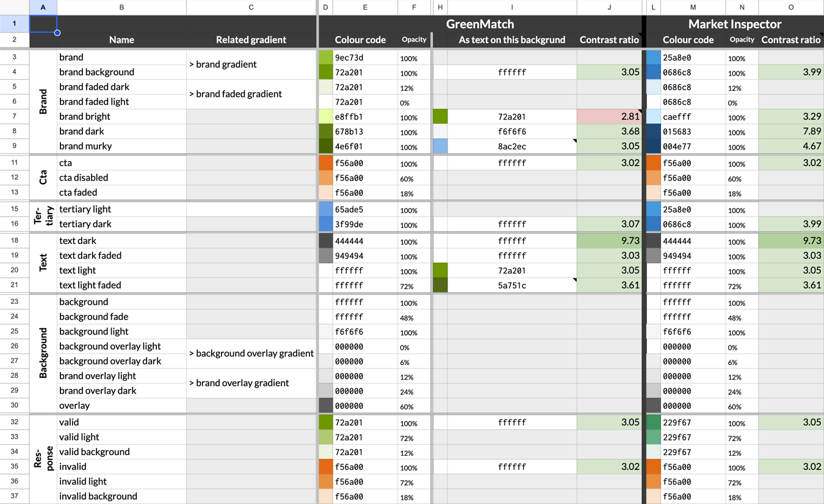This screenshot has height=504, width=824.
Task: Select column header M
Action: (693, 7)
